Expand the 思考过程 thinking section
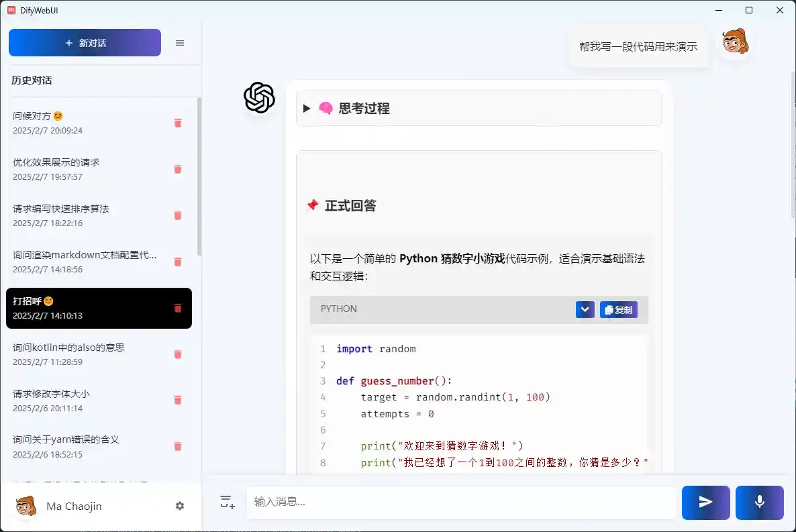Image resolution: width=796 pixels, height=532 pixels. [x=479, y=108]
